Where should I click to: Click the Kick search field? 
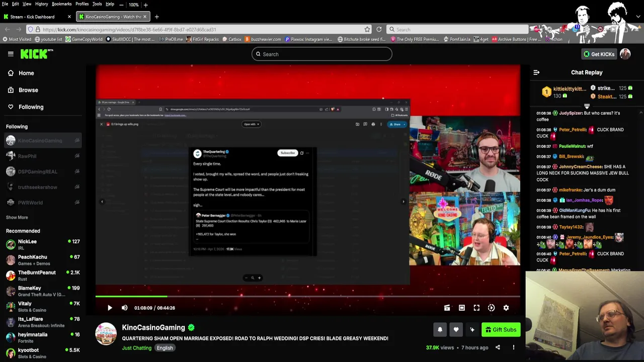[321, 54]
